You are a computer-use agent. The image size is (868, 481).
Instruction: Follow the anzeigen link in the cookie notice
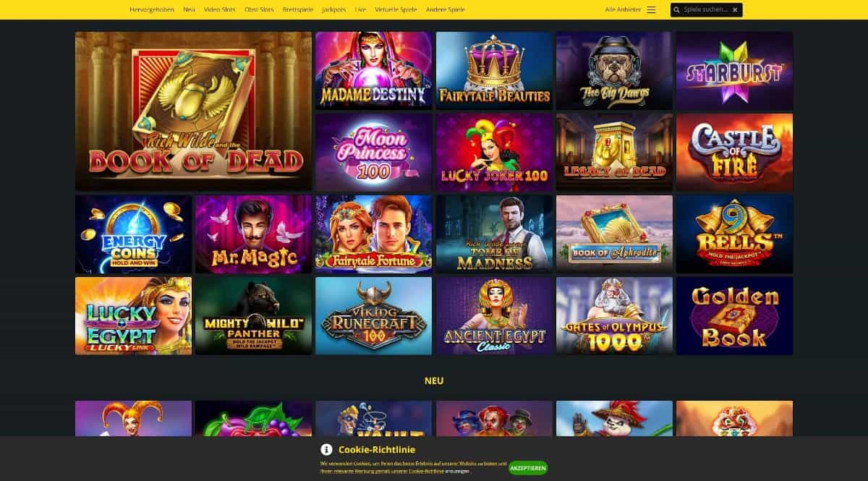point(458,471)
